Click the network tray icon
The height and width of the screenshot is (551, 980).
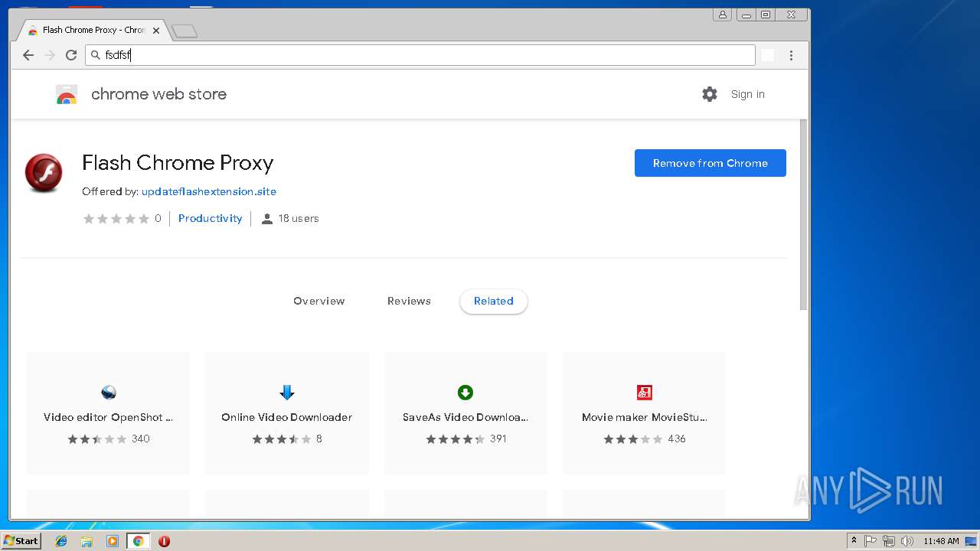click(889, 541)
